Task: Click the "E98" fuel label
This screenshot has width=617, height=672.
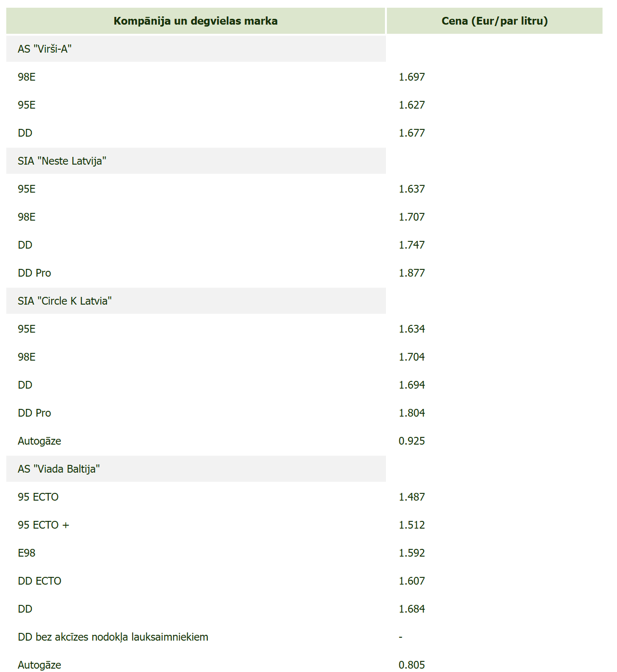Action: point(27,553)
